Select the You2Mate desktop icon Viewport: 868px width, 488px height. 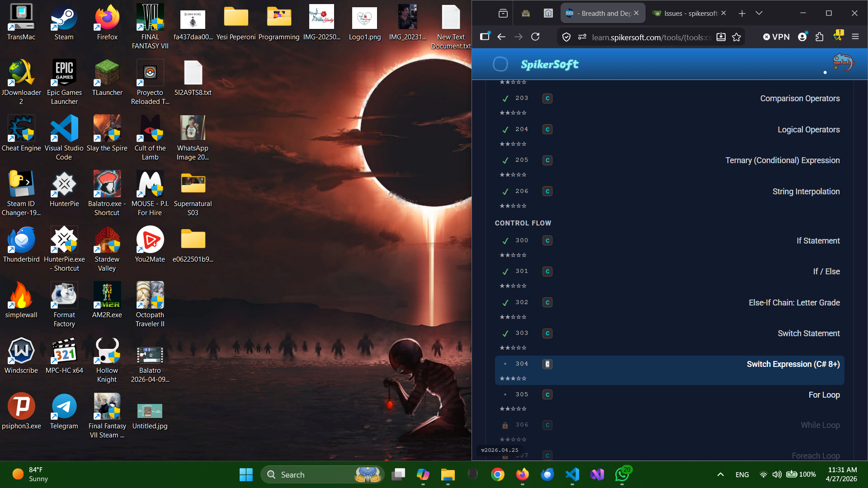click(150, 244)
